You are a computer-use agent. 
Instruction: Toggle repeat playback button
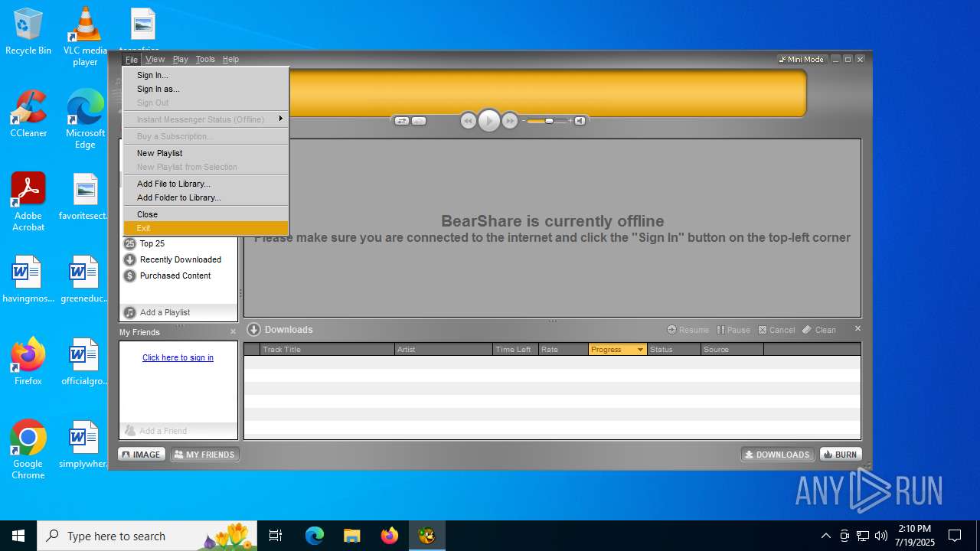coord(419,121)
